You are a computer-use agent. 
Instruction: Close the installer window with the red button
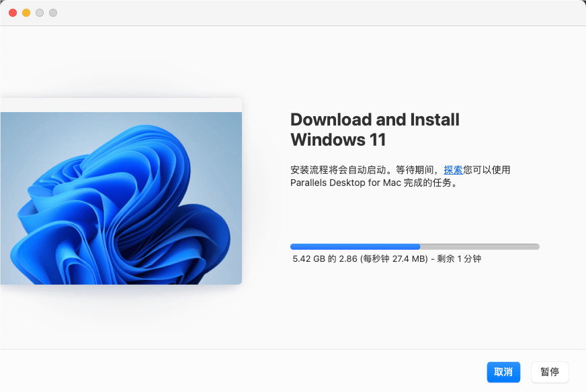13,13
